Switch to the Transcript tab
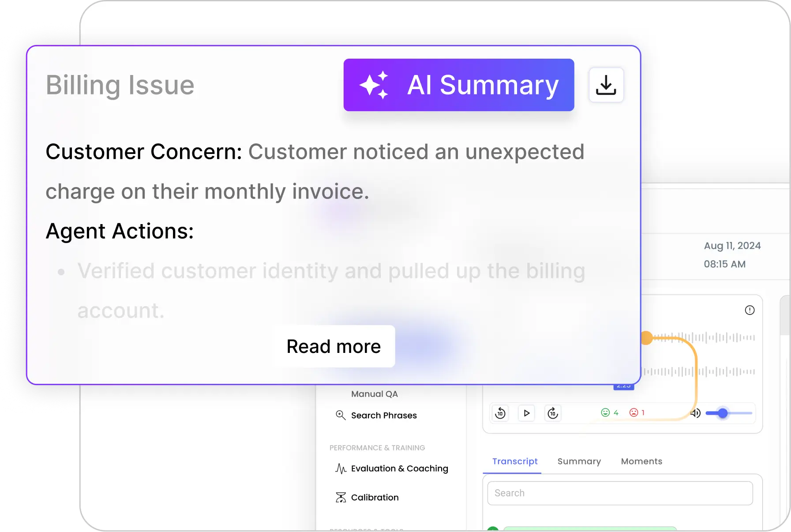Viewport: 791px width, 532px height. pyautogui.click(x=514, y=461)
